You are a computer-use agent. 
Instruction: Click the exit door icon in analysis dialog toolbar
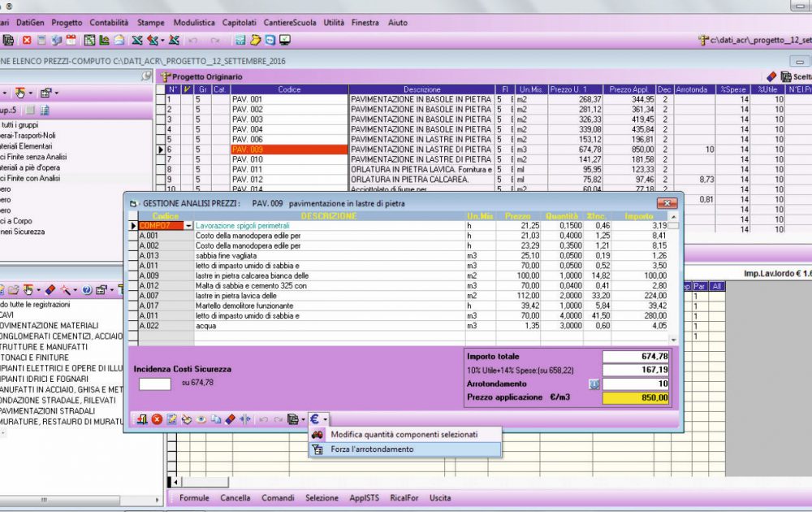(x=142, y=419)
